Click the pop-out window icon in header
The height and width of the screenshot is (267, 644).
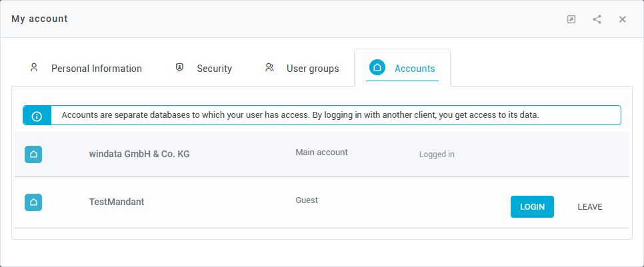(571, 19)
